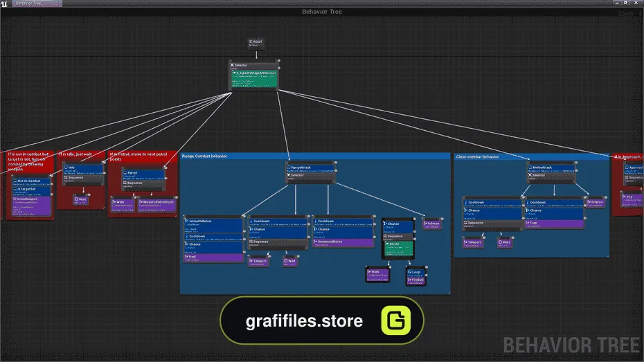
Task: Select the Walk task under Patrol
Action: 123,205
